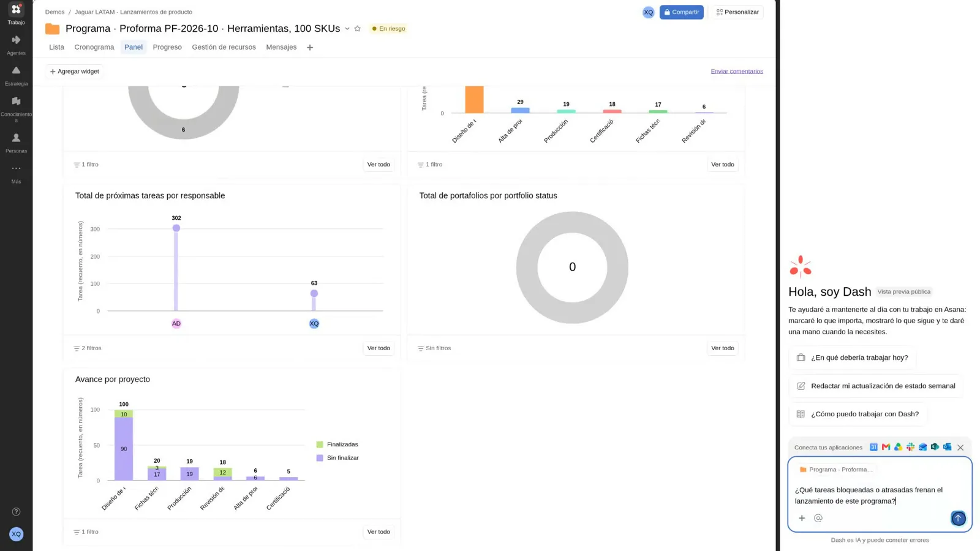The width and height of the screenshot is (980, 551).
Task: Open Personalizar options
Action: point(737,12)
